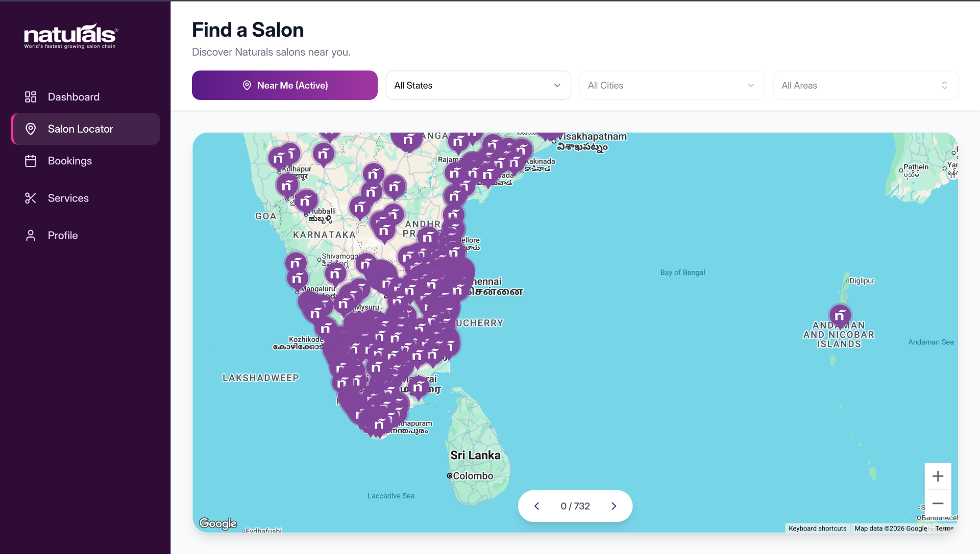980x554 pixels.
Task: Click the Profile person icon
Action: [x=31, y=235]
